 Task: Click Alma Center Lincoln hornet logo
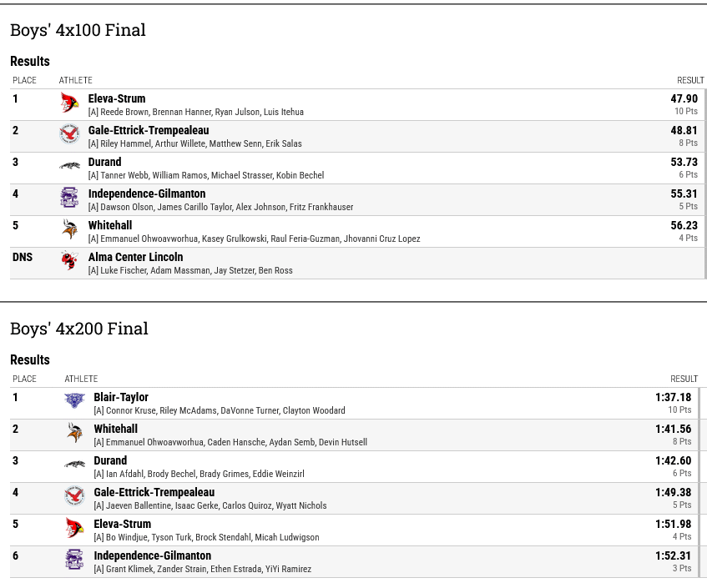click(x=69, y=262)
